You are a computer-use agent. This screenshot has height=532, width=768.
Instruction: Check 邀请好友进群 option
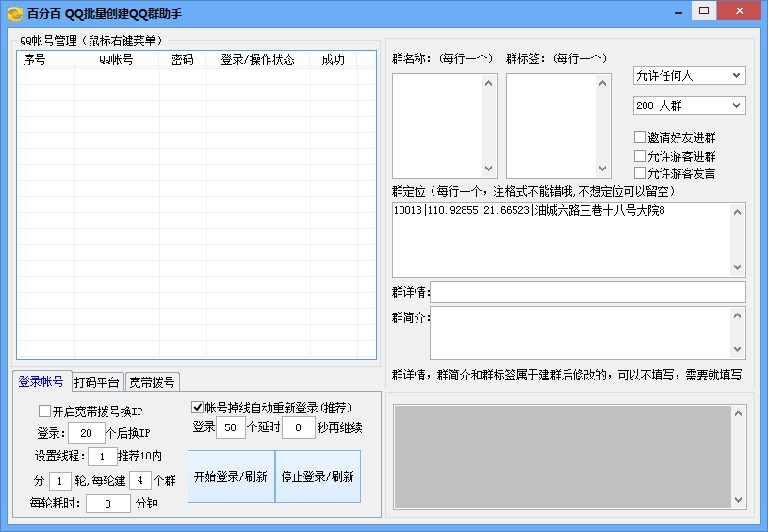(x=641, y=137)
